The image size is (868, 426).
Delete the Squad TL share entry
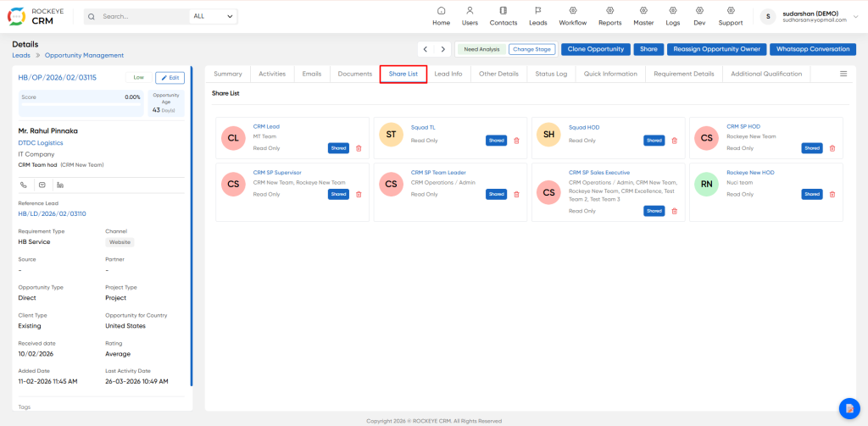pyautogui.click(x=516, y=141)
